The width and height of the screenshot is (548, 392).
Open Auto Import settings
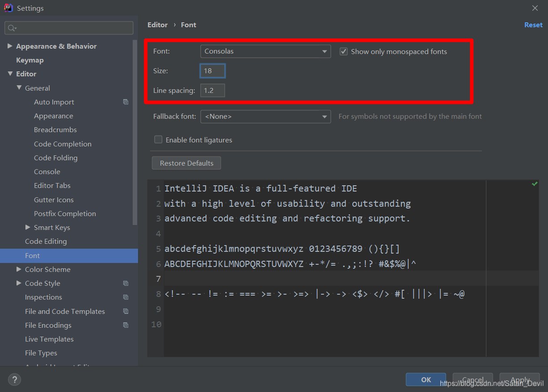click(x=54, y=102)
